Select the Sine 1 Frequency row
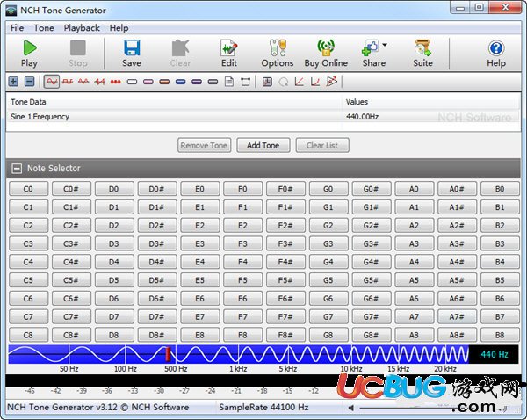This screenshot has width=527, height=420. (x=263, y=117)
